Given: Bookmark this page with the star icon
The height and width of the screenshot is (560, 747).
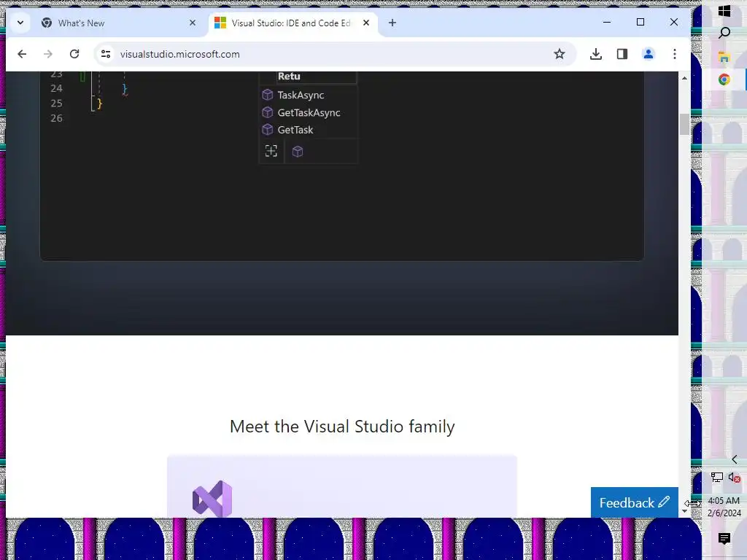Looking at the screenshot, I should [x=560, y=54].
